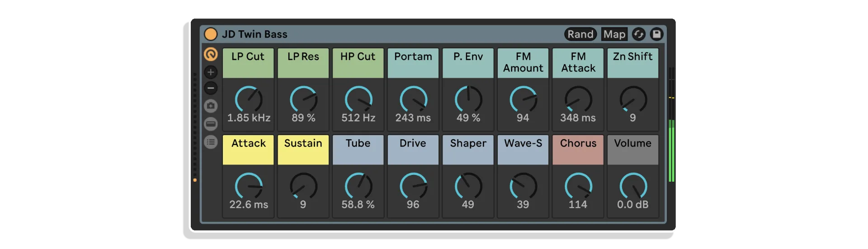The width and height of the screenshot is (868, 249).
Task: Click the 89 % value
Action: tap(303, 118)
